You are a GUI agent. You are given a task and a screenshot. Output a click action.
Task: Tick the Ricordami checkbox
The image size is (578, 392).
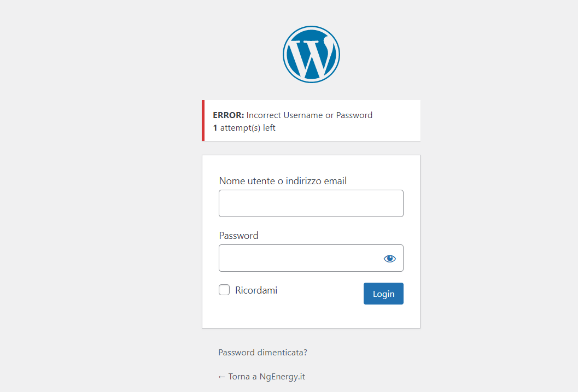point(224,290)
